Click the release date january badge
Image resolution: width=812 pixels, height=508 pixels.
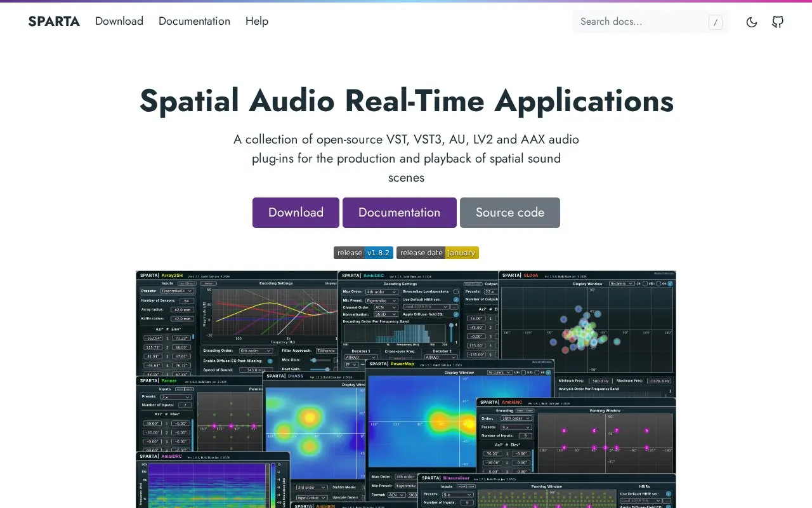438,253
